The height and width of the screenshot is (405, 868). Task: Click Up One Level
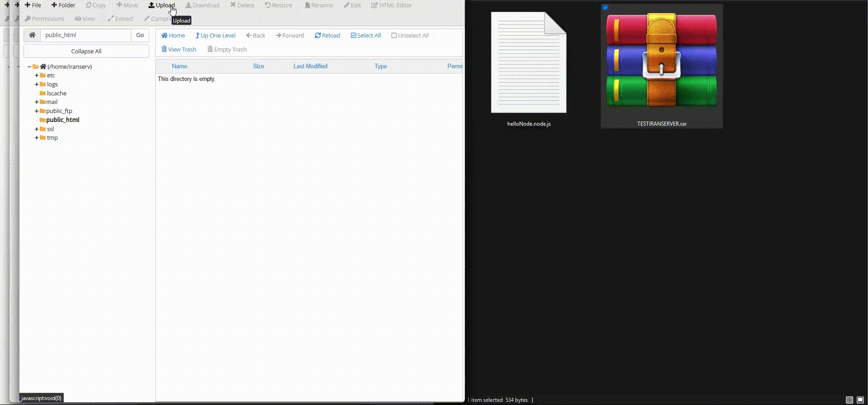215,36
